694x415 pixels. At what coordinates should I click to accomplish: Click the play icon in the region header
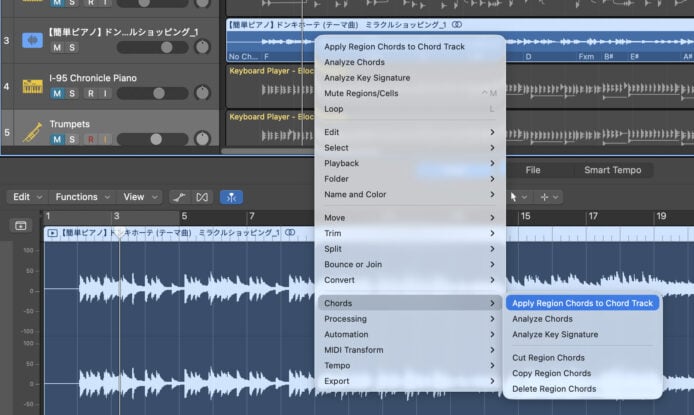tap(52, 233)
